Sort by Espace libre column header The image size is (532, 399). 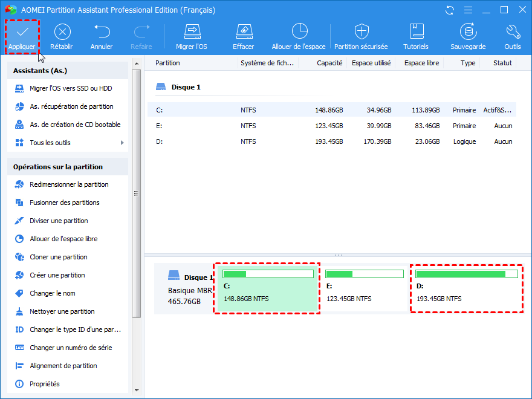421,63
